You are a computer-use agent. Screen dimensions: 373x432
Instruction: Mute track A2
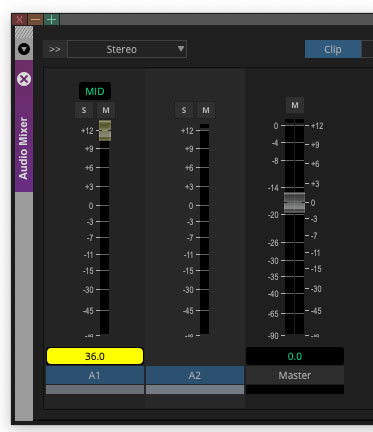point(206,110)
